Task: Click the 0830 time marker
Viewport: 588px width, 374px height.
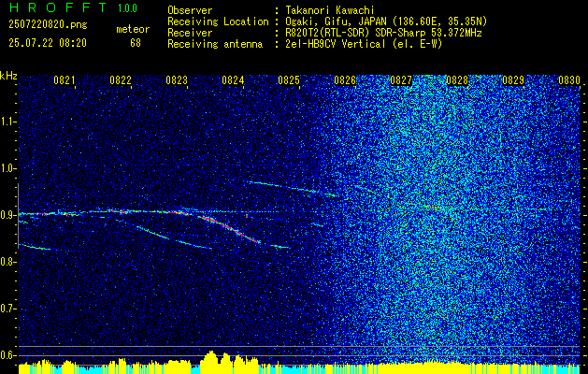Action: (569, 79)
